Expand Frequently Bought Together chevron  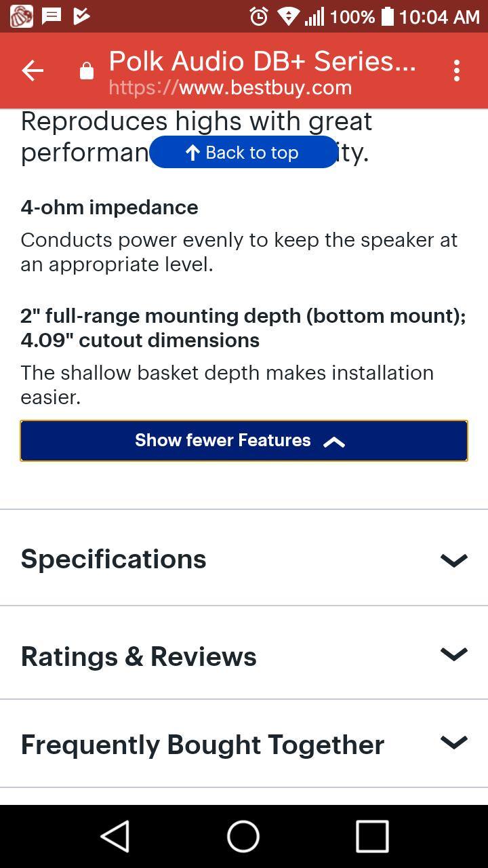coord(453,742)
